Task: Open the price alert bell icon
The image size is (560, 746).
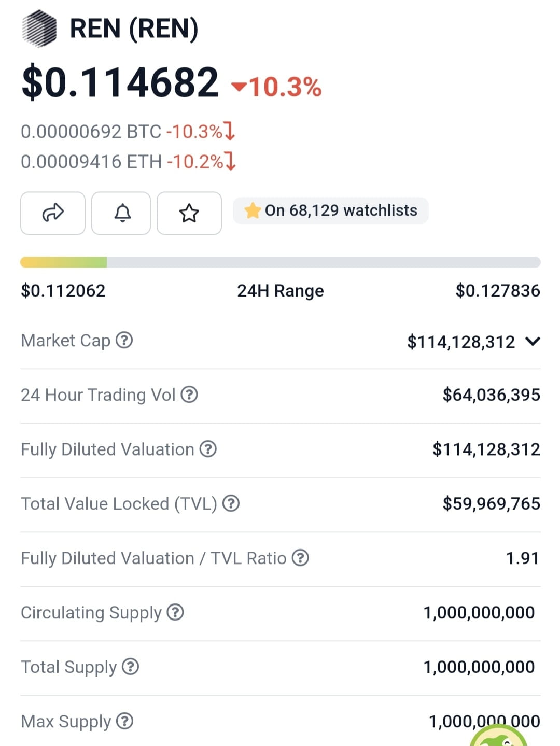Action: (x=121, y=213)
